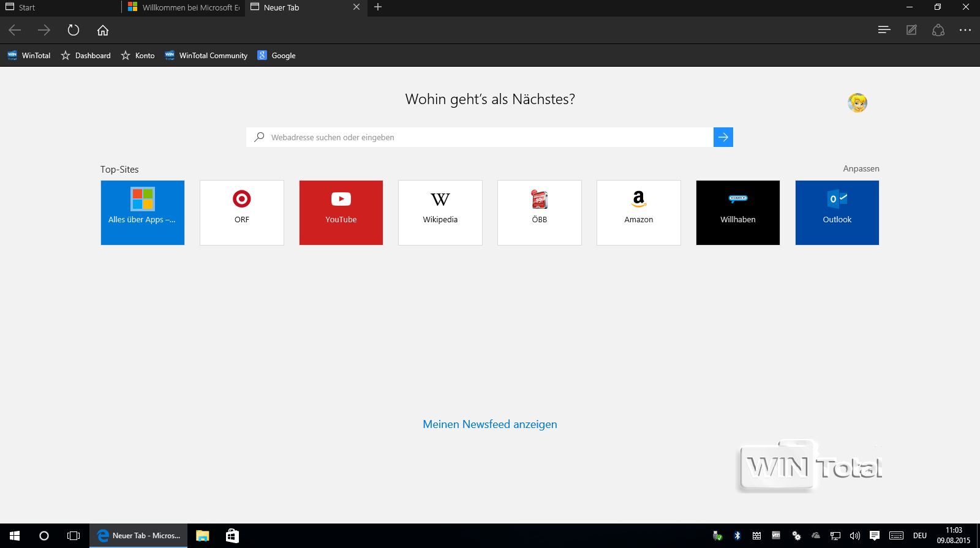Click Meinen Newsfeed anzeigen link
Viewport: 980px width, 548px height.
490,424
